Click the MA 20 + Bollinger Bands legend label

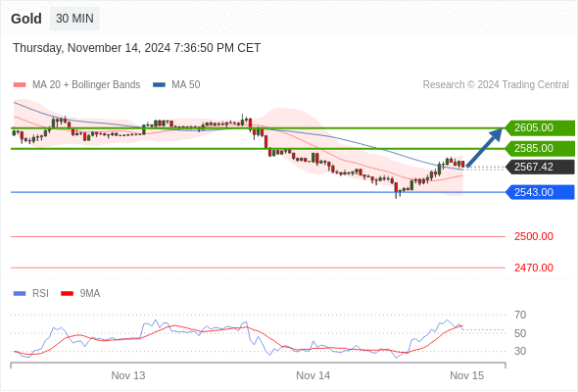(x=86, y=85)
